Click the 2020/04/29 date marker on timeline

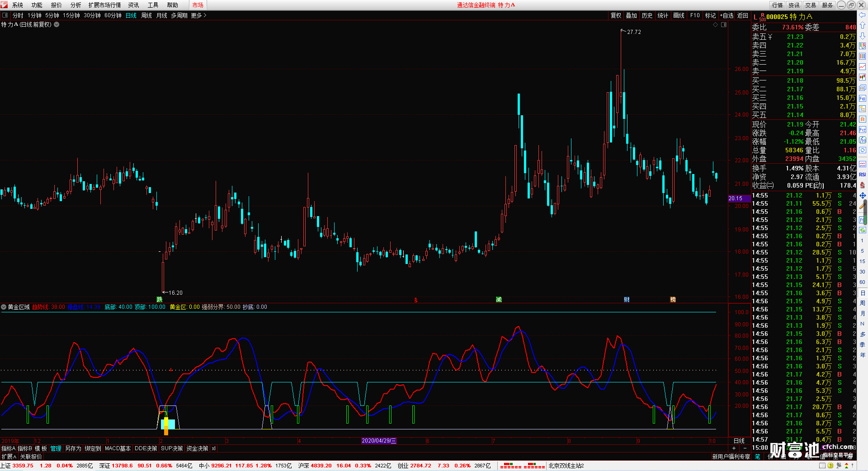pyautogui.click(x=379, y=441)
